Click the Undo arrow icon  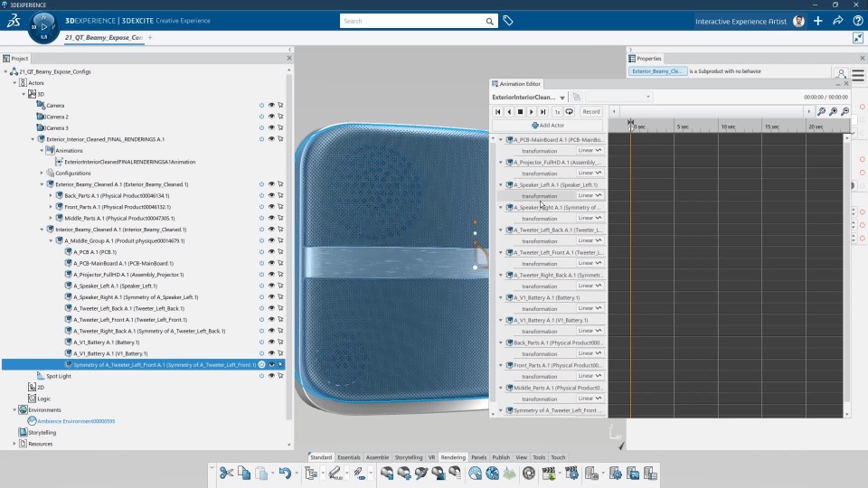click(x=285, y=473)
